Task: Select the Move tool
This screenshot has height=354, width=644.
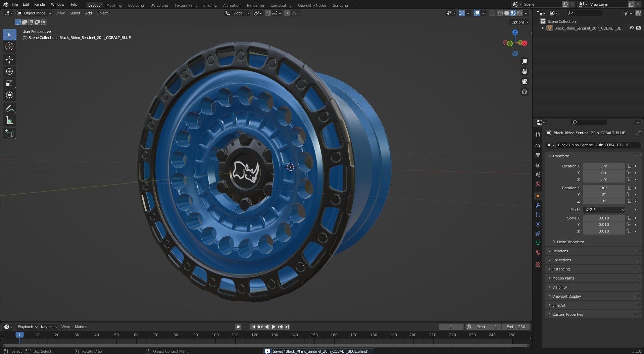Action: [9, 60]
